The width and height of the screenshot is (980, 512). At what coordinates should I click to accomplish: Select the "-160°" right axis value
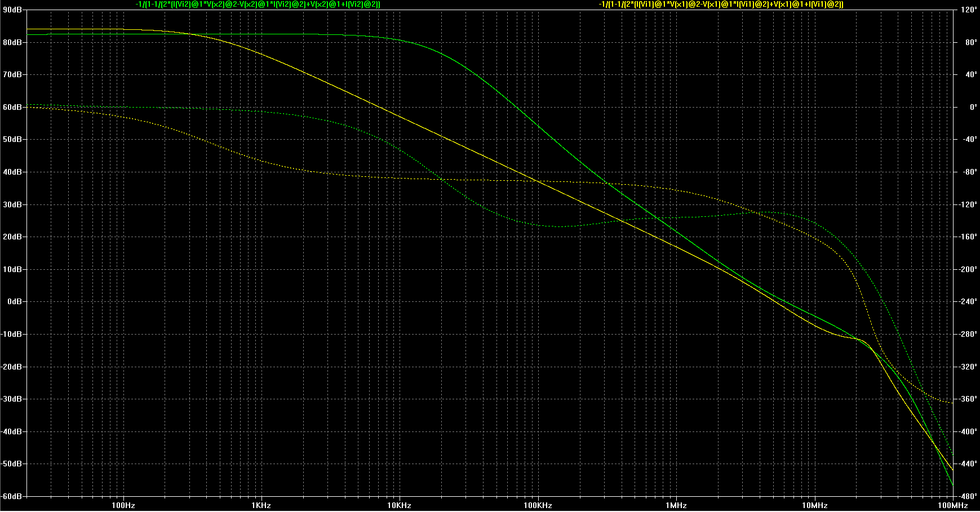click(969, 237)
